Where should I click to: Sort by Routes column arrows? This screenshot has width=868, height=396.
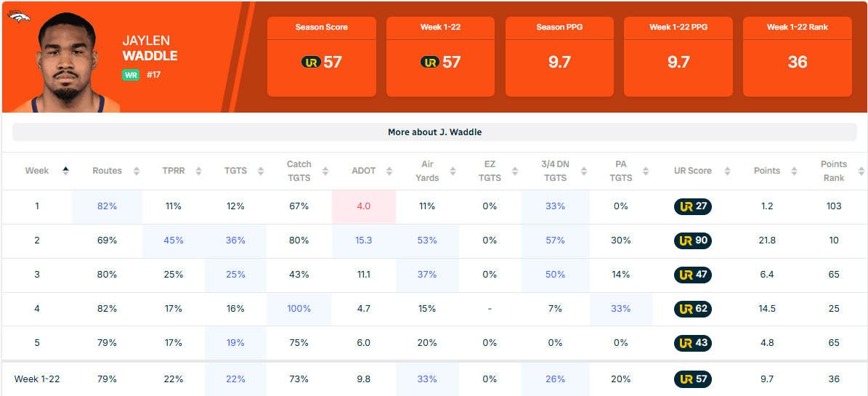tap(136, 171)
